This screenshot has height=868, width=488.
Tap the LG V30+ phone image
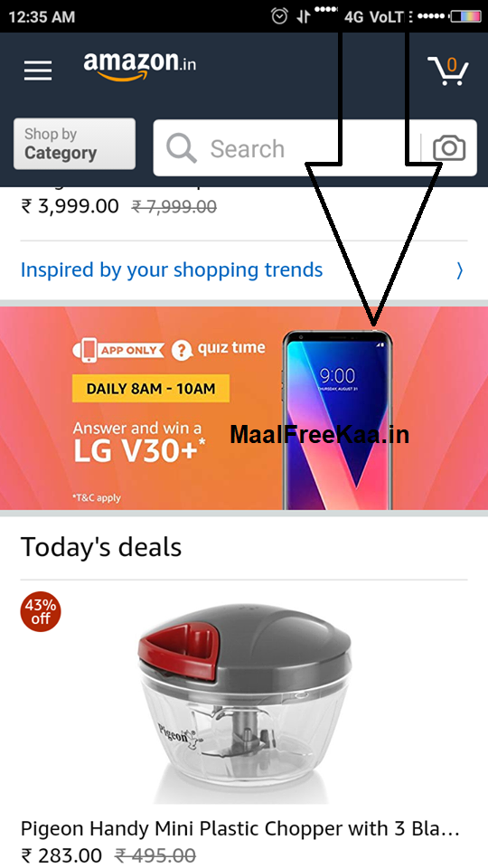click(x=337, y=419)
